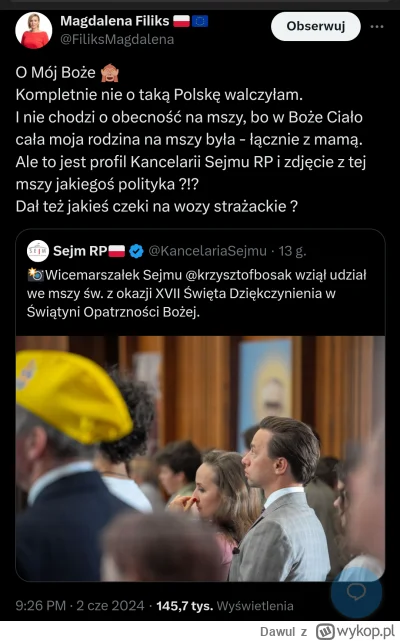Click the 9:26 PM timestamp

[40, 605]
